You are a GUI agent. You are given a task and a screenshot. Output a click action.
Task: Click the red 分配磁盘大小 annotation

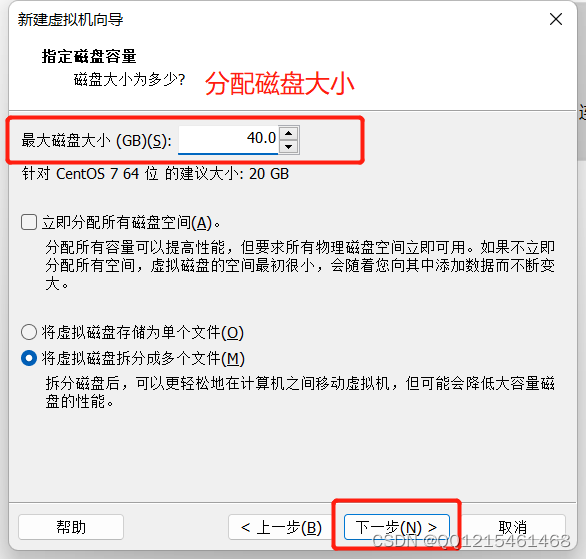tap(279, 83)
